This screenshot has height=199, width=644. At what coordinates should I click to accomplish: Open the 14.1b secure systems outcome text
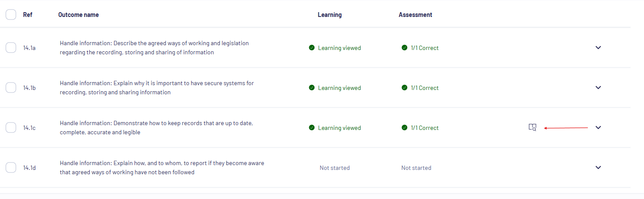click(x=157, y=88)
